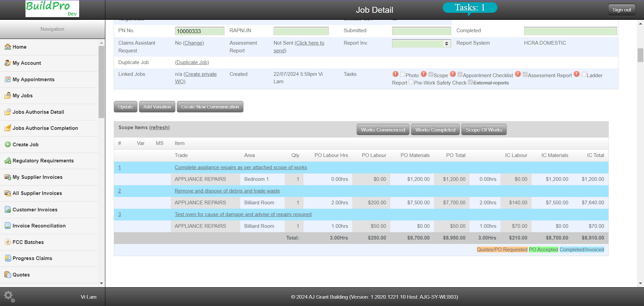Click the navigation scroll-down arrow
The image size is (644, 306).
click(x=102, y=283)
